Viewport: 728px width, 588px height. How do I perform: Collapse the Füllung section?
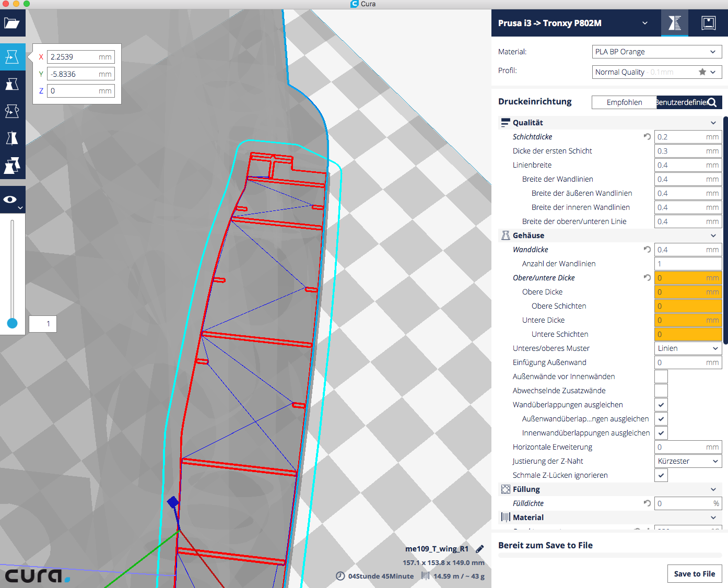click(x=713, y=489)
